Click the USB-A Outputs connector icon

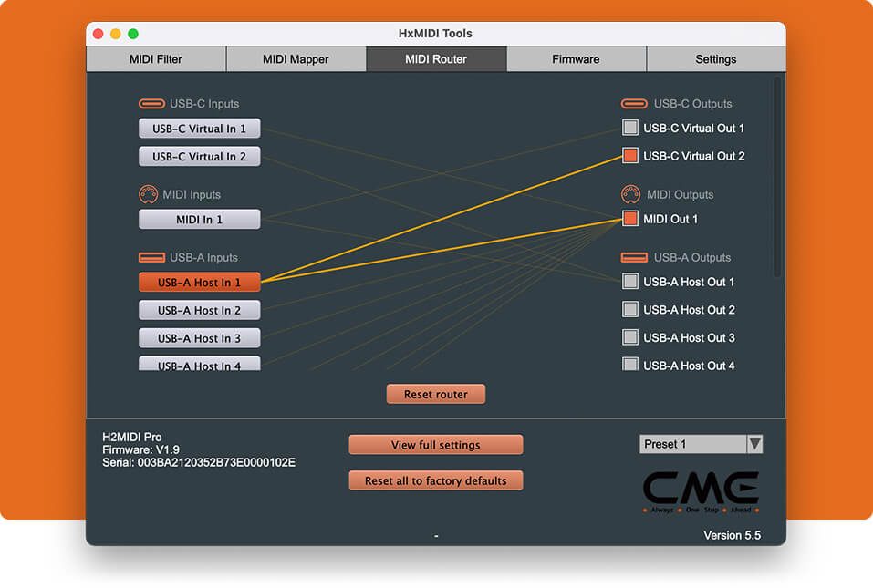(x=634, y=258)
